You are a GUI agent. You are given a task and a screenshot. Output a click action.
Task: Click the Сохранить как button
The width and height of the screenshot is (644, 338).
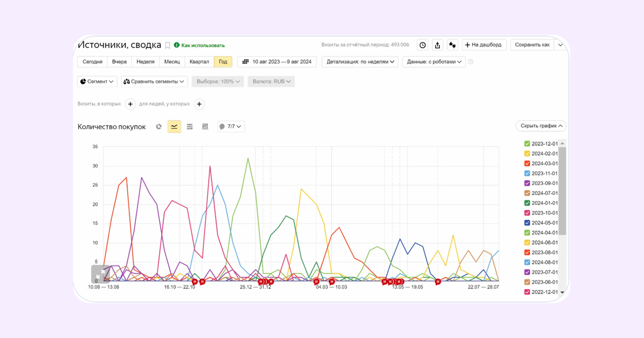532,45
